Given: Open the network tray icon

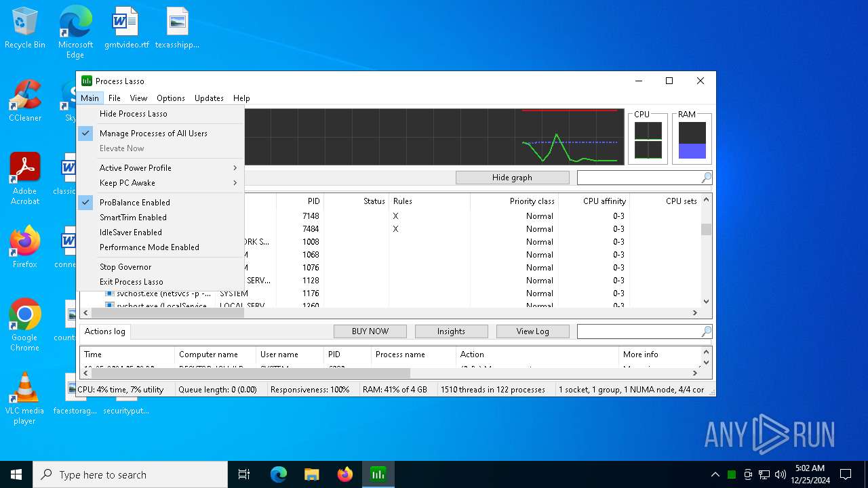Looking at the screenshot, I should tap(764, 474).
